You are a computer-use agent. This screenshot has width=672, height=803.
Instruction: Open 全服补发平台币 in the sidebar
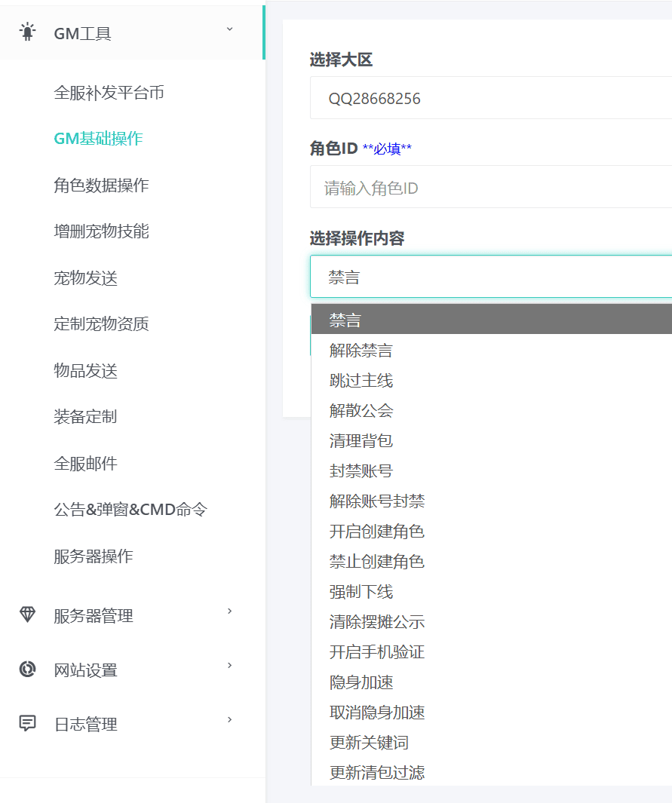tap(109, 93)
